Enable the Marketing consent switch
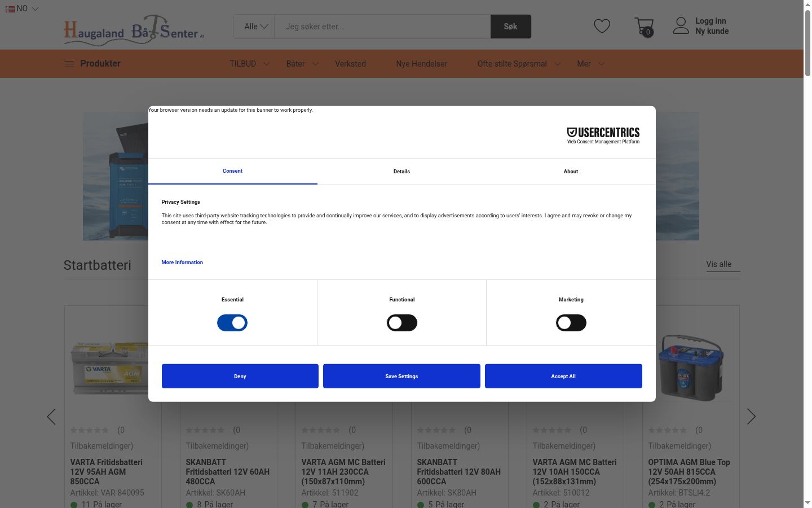 pyautogui.click(x=571, y=323)
